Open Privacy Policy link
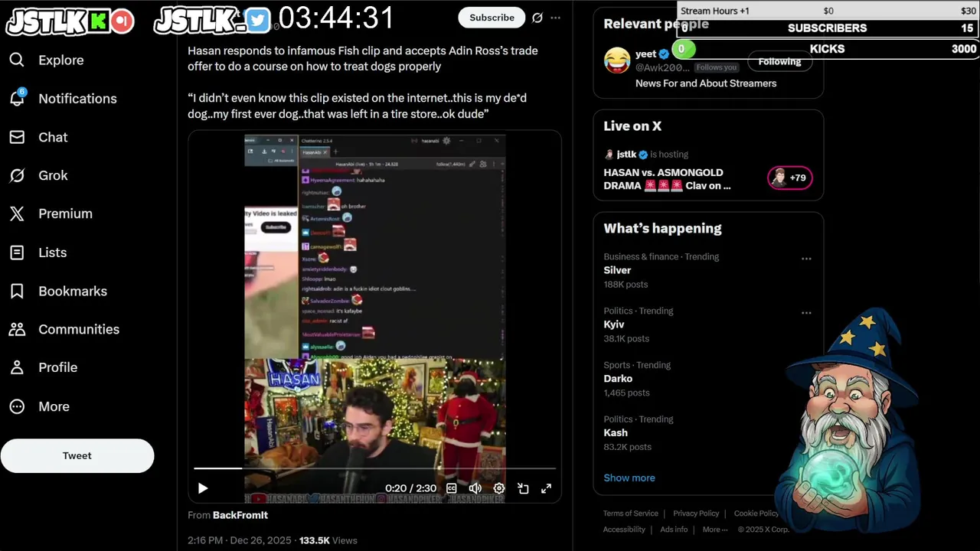Viewport: 980px width, 551px height. click(x=696, y=514)
